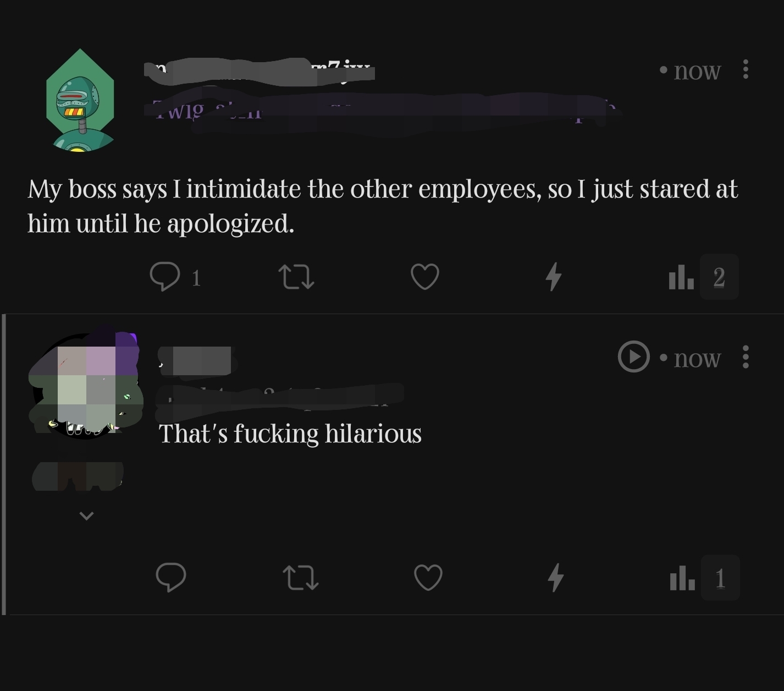
Task: Open first post's "now" timestamp
Action: click(697, 70)
